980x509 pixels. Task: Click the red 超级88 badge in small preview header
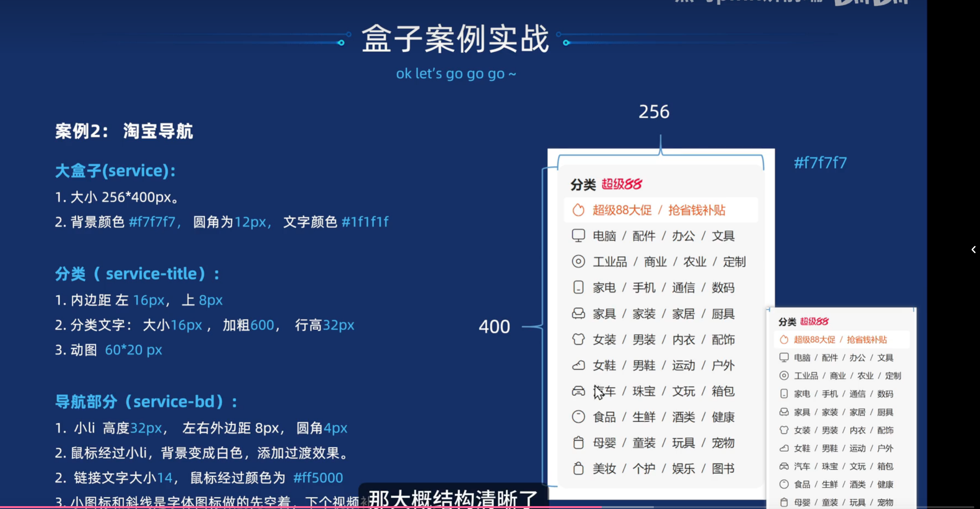(814, 322)
